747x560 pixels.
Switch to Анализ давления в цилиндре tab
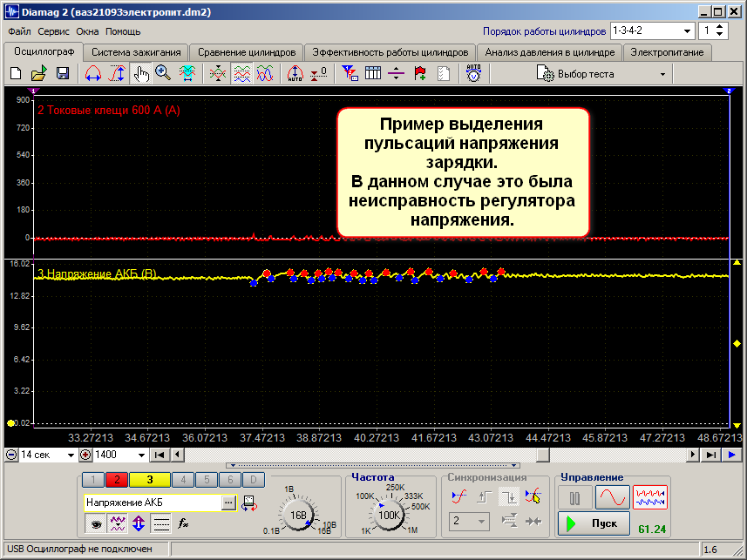[550, 52]
